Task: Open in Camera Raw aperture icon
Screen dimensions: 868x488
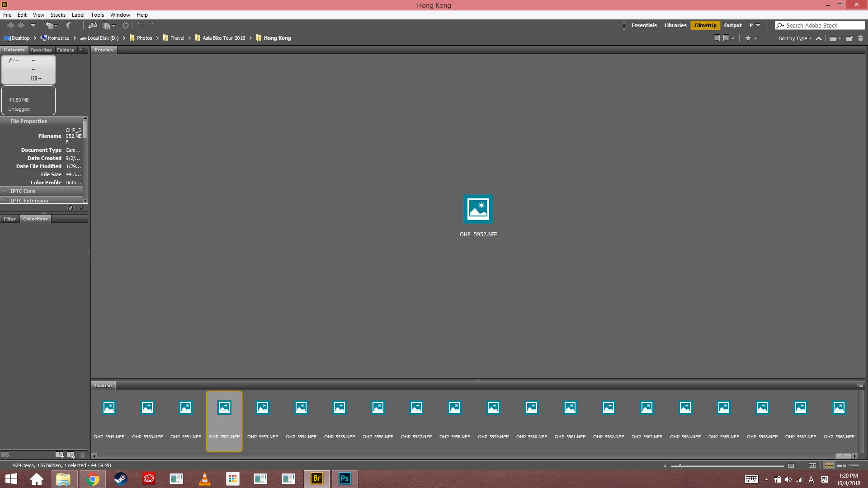Action: click(126, 25)
